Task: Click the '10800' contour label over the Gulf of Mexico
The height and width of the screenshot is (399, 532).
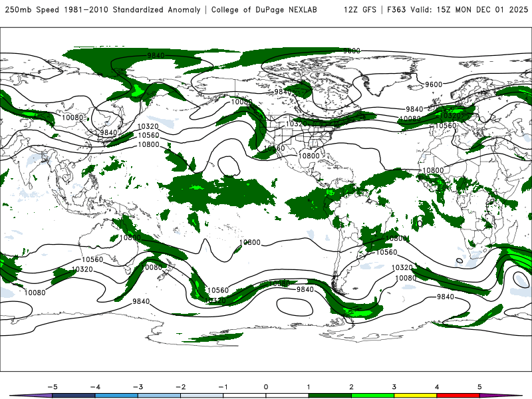Action: [x=309, y=156]
